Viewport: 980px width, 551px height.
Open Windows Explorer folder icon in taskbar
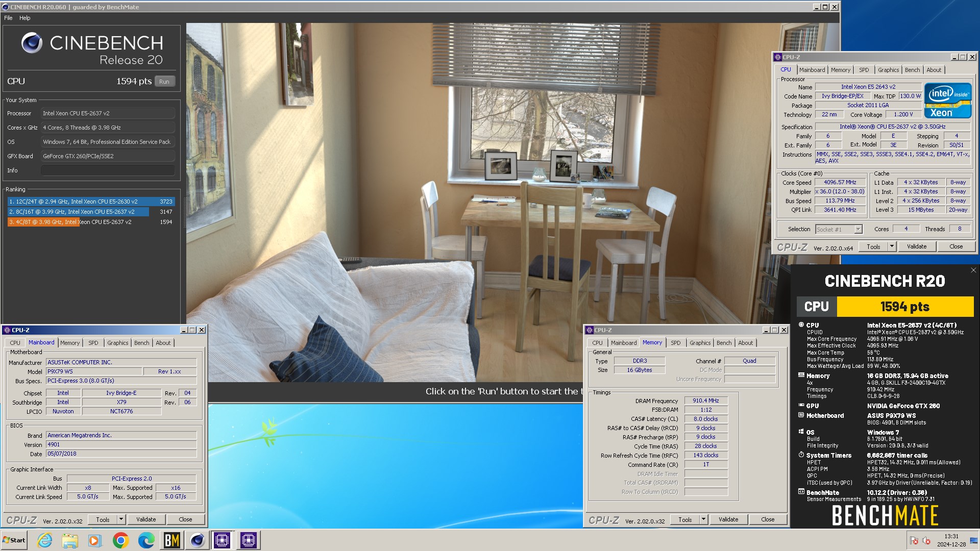pos(70,540)
